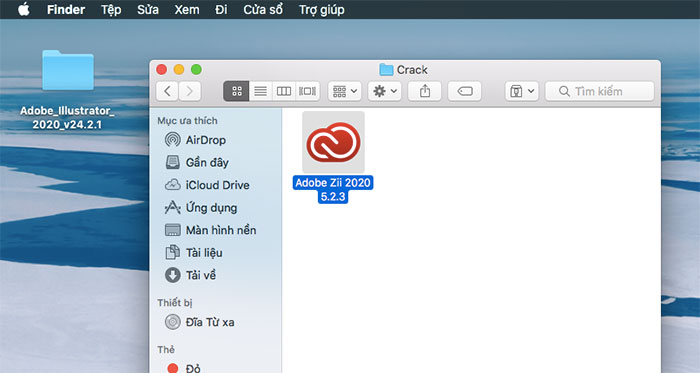Open Tài về in sidebar
Viewport: 700px width, 373px height.
(201, 275)
